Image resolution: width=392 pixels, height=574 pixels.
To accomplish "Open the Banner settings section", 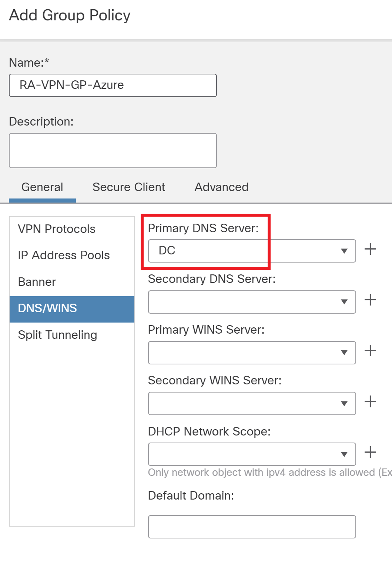I will click(x=37, y=282).
